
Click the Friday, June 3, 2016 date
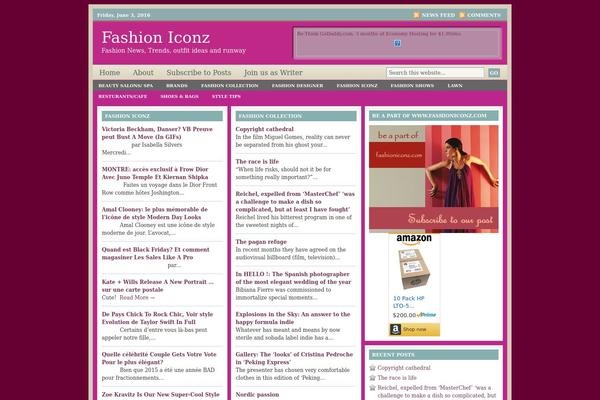(123, 15)
